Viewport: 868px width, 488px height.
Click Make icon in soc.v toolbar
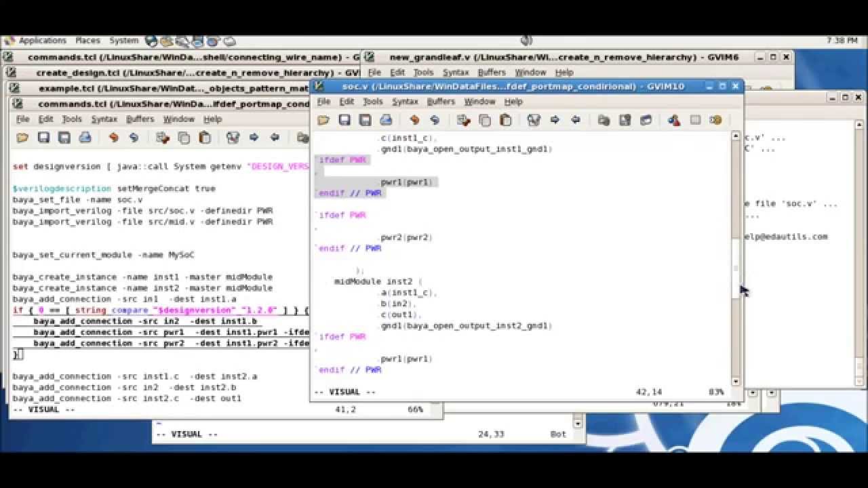673,120
